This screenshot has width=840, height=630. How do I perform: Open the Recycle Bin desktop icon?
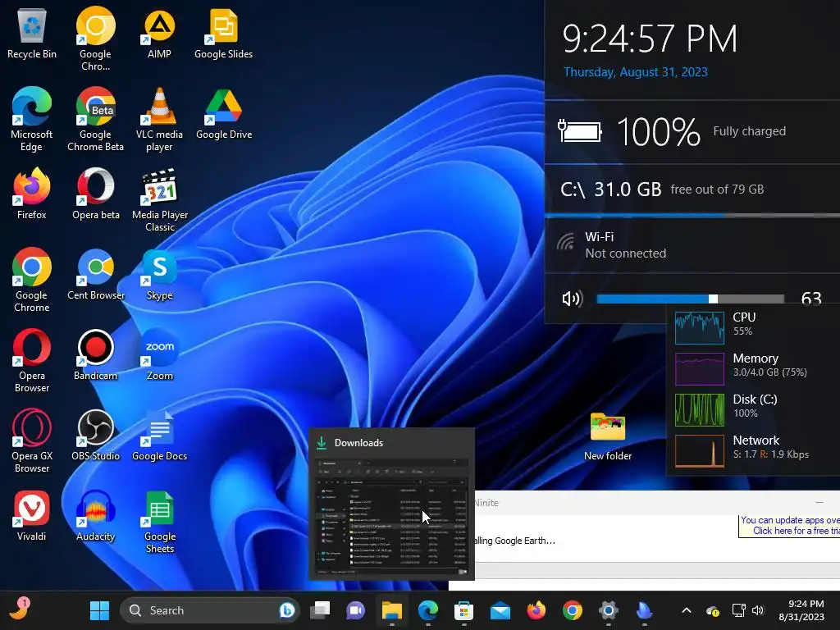(32, 33)
